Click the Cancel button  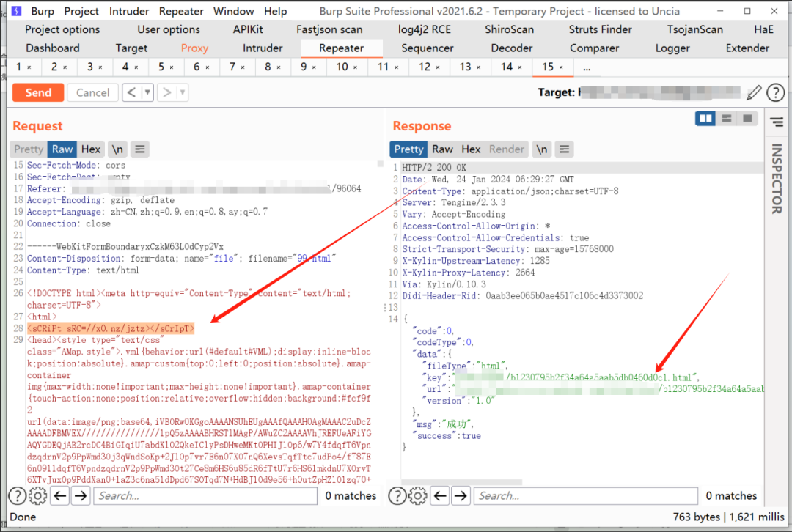pos(92,92)
